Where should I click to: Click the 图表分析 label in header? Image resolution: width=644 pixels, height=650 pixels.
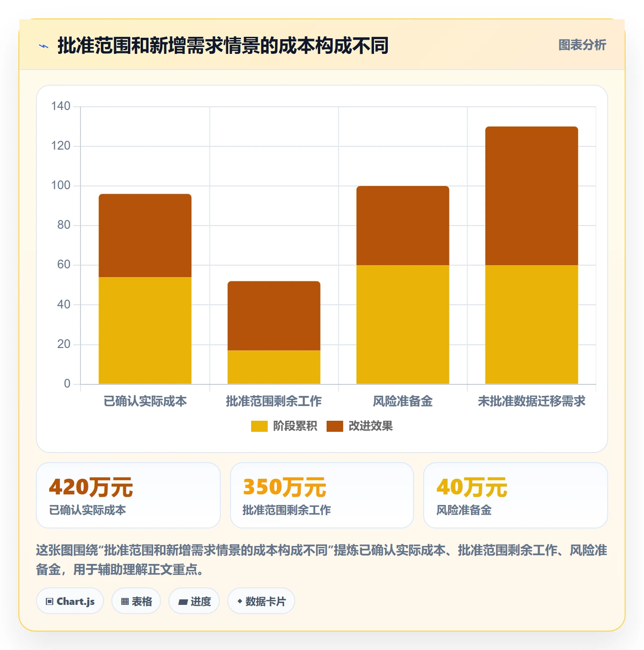tap(582, 45)
